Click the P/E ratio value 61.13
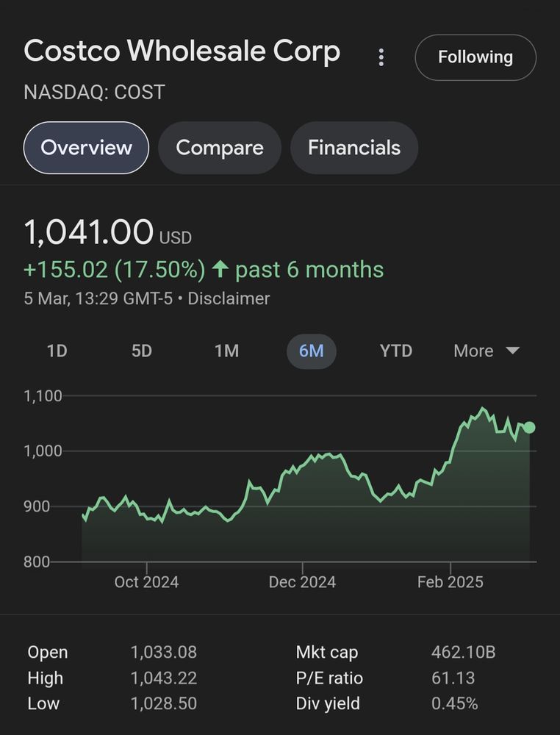This screenshot has height=735, width=560. (x=453, y=678)
